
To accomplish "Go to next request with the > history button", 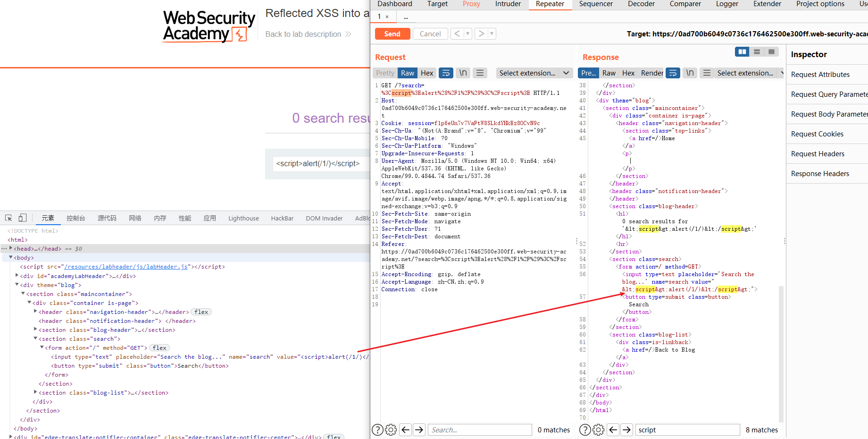I will tap(481, 34).
